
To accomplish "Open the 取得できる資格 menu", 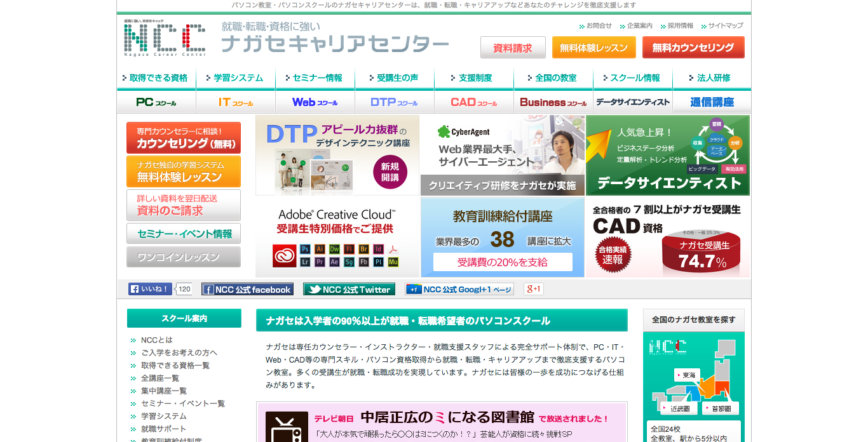I will 156,78.
